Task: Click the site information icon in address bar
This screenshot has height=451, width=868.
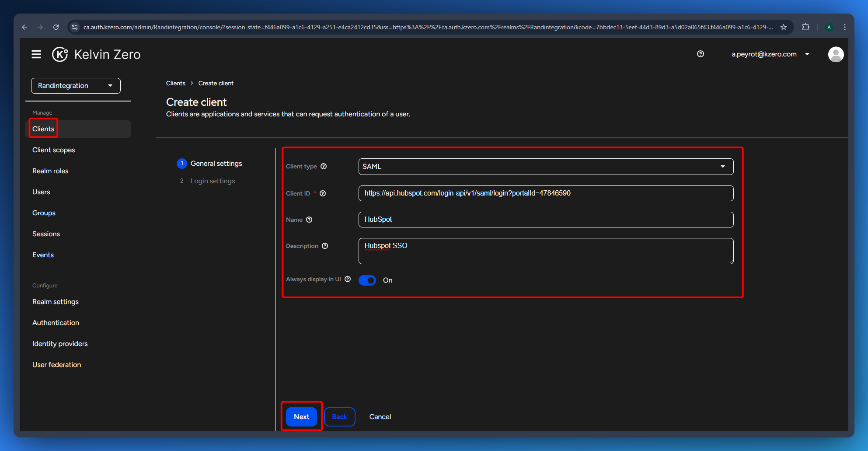Action: click(75, 27)
